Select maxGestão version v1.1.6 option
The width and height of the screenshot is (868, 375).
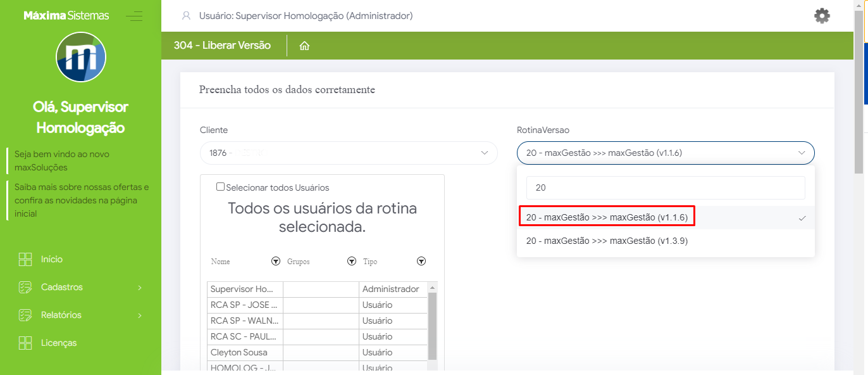607,217
